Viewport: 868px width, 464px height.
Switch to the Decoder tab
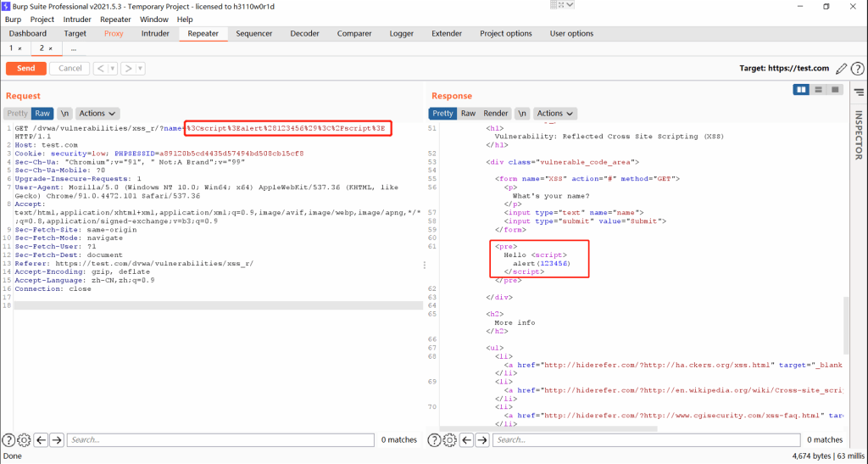coord(304,34)
